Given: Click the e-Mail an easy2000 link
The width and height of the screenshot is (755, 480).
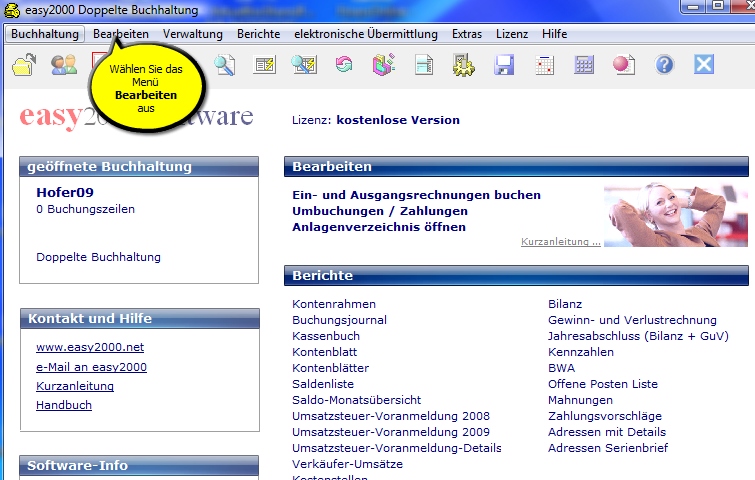Looking at the screenshot, I should (91, 367).
